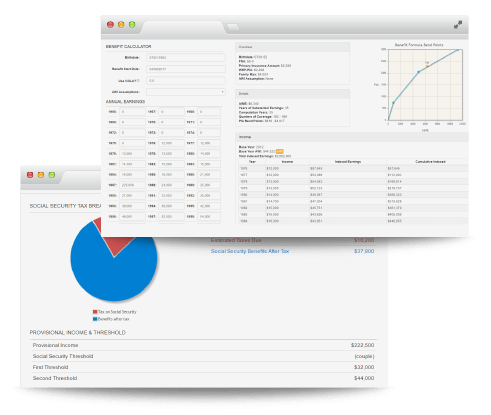
Task: Click the First Threshold row label
Action: 50,367
